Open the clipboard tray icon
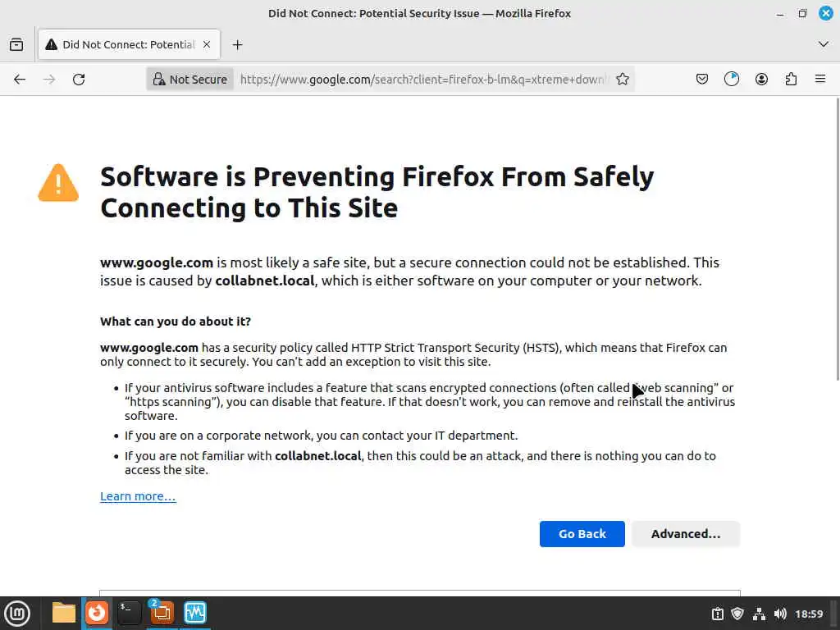Image resolution: width=840 pixels, height=630 pixels. tap(717, 614)
